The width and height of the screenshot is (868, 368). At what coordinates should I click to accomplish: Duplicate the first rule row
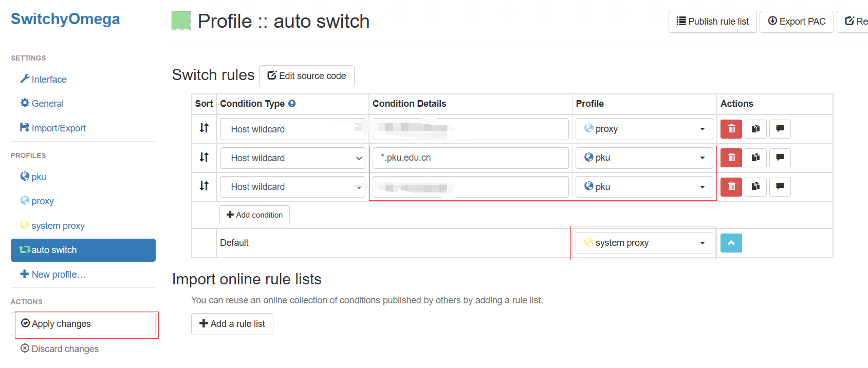click(x=755, y=129)
